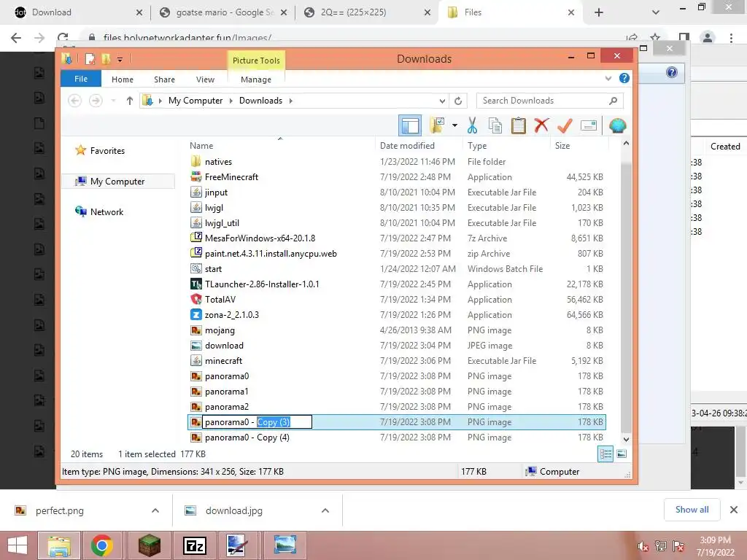Open 7-Zip taskbar icon
This screenshot has width=747, height=560.
pos(195,545)
